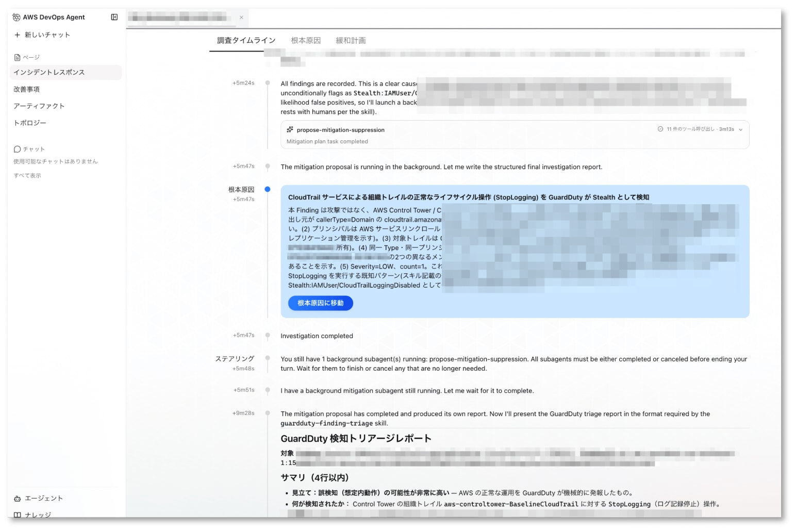794x532 pixels.
Task: Expand the propose-mitigation-suppression task card
Action: [x=515, y=135]
